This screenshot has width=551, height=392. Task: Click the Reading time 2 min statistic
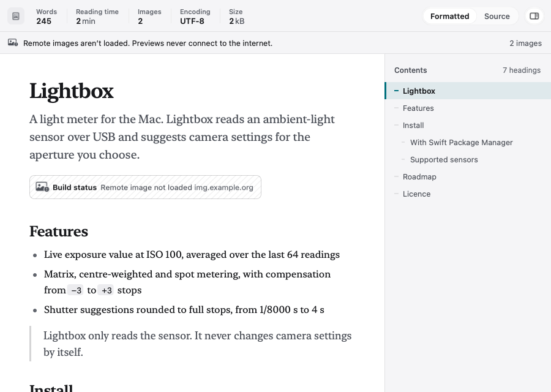pos(97,16)
